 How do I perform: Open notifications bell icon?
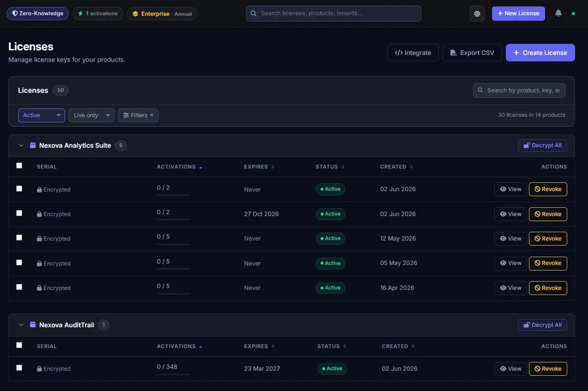click(558, 13)
